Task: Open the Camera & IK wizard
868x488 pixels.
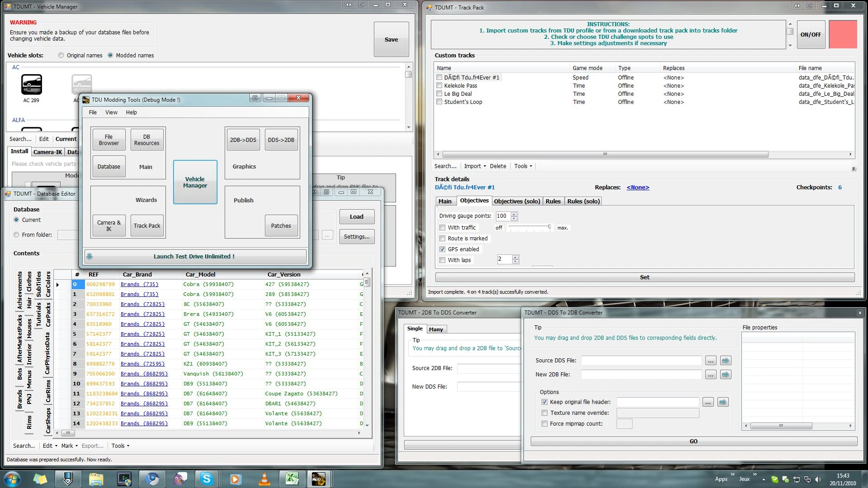Action: click(108, 225)
